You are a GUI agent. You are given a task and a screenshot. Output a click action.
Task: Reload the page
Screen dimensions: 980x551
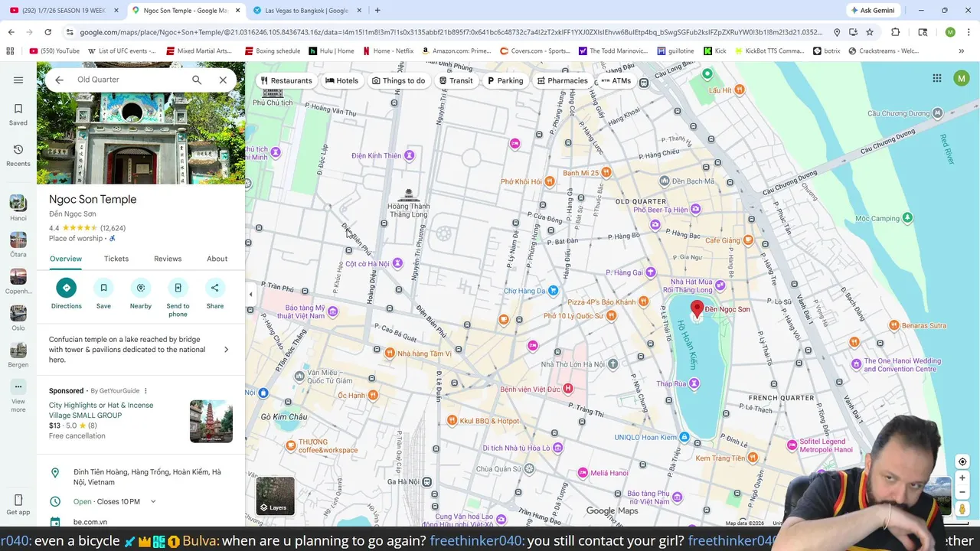pos(47,32)
